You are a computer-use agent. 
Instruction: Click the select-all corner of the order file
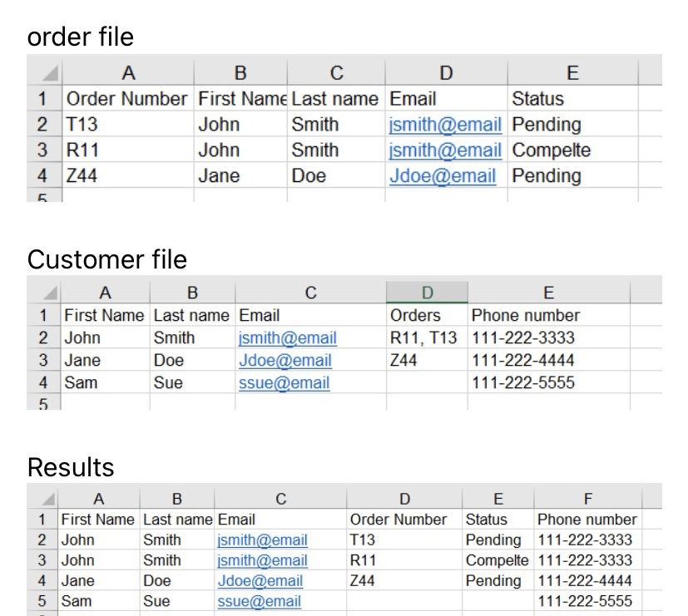tap(44, 72)
